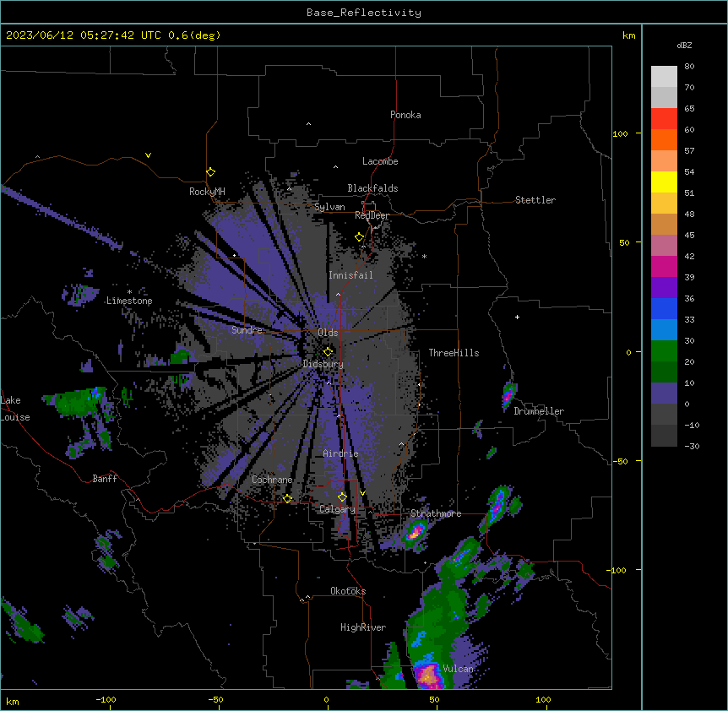Click the slate purple 0-10 dBZ swatch
This screenshot has height=711, width=728.
pyautogui.click(x=664, y=393)
